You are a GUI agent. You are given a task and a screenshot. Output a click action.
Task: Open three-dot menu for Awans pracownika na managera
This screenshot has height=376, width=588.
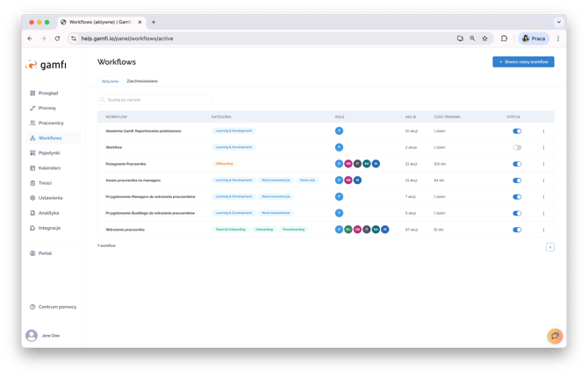tap(543, 181)
